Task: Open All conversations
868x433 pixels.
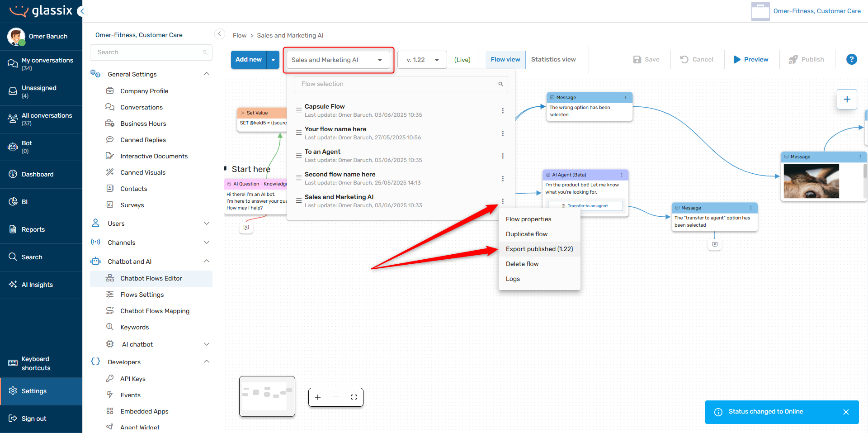Action: click(41, 119)
